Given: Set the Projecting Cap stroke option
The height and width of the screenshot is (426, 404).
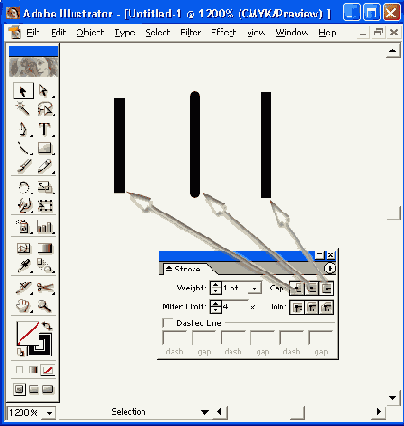Looking at the screenshot, I should [326, 288].
